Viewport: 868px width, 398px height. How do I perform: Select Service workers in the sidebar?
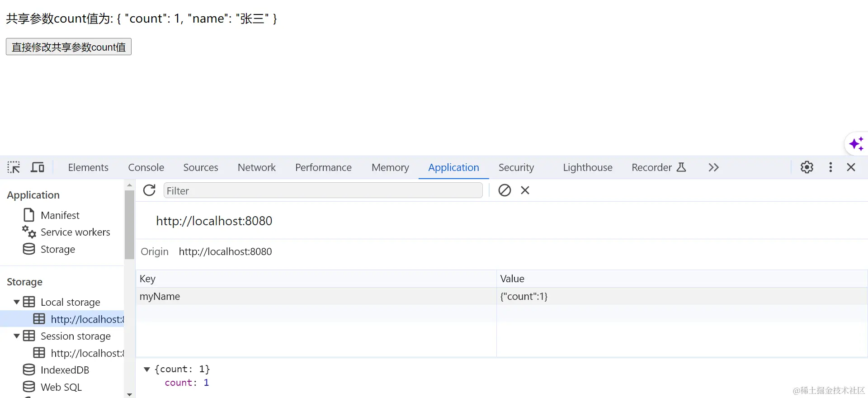click(75, 232)
